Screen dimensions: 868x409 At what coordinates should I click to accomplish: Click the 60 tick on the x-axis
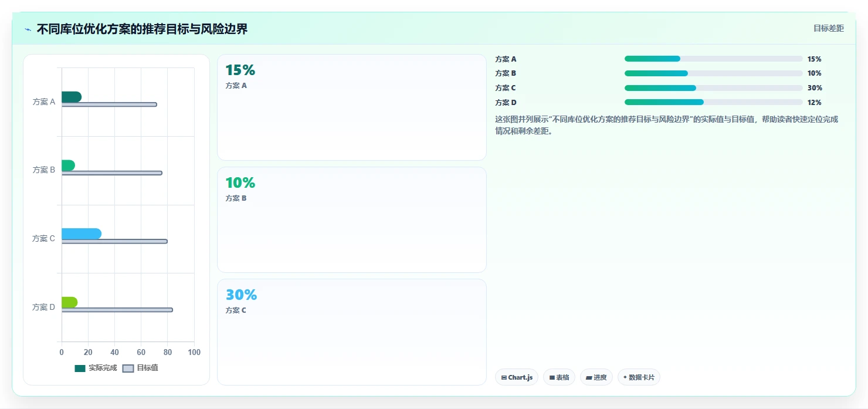pos(141,352)
